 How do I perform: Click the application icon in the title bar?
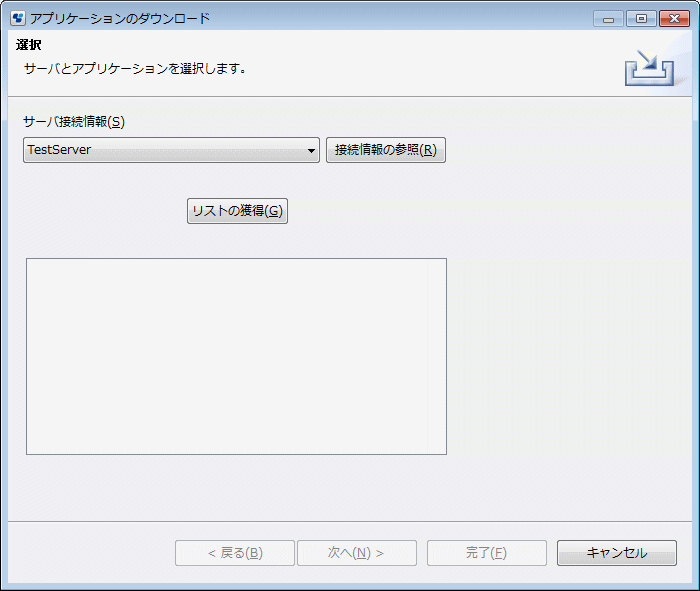coord(18,18)
